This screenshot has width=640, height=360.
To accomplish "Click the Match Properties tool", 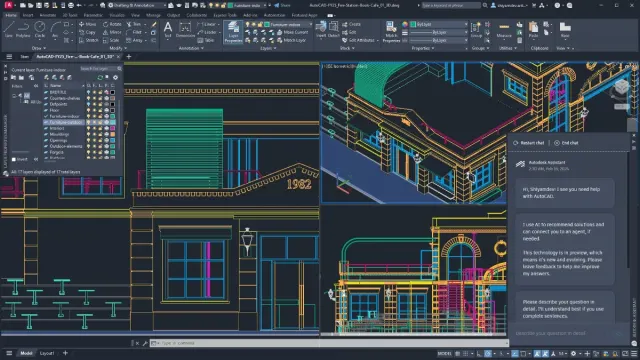I will [x=391, y=32].
